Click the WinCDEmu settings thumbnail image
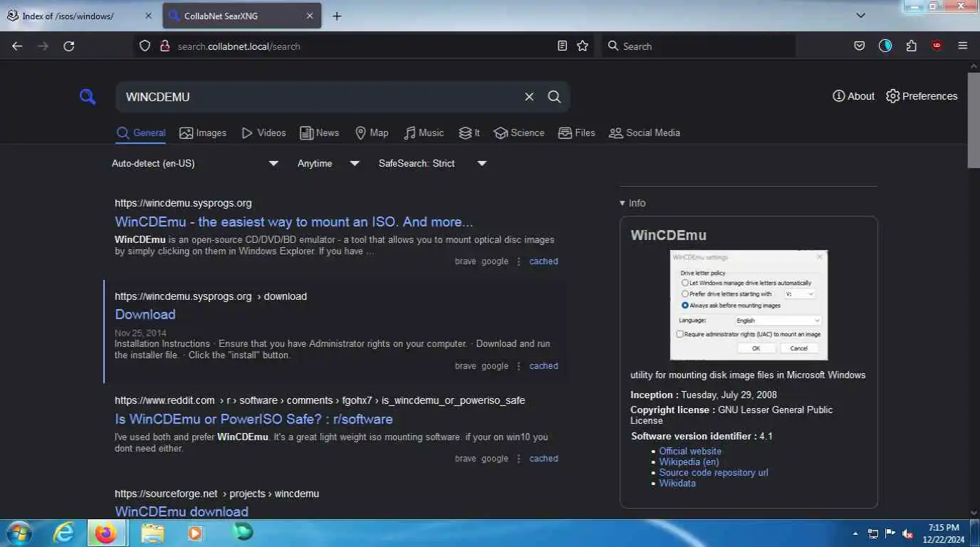The image size is (980, 547). click(x=749, y=305)
